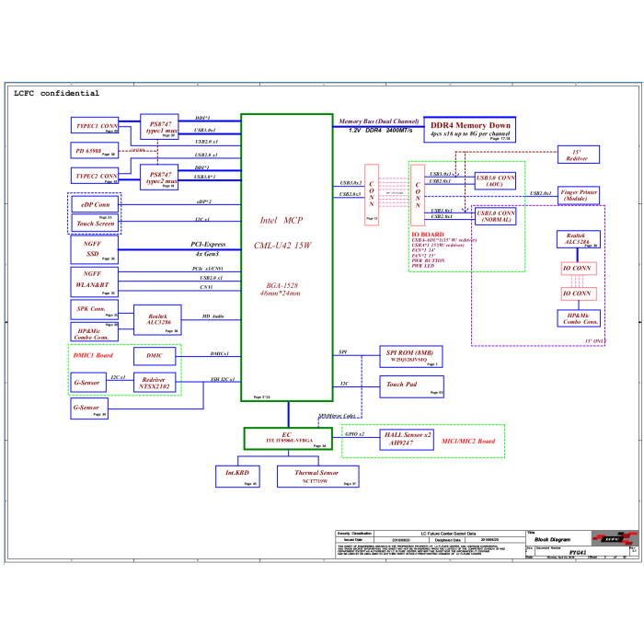Click the "DMICx1" signal label
644x644 pixels.
220,353
